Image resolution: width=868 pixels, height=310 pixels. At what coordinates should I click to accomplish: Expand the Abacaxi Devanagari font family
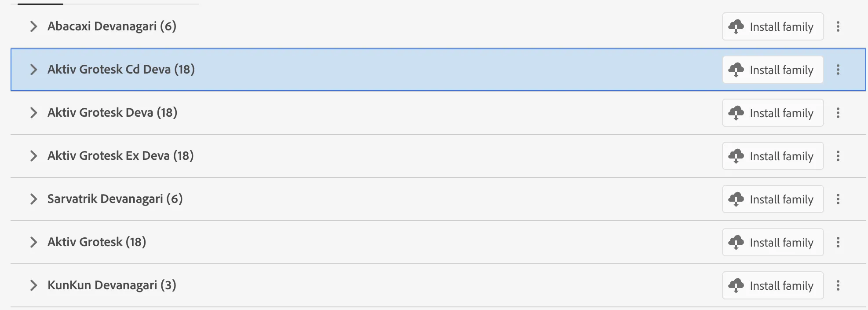click(33, 26)
